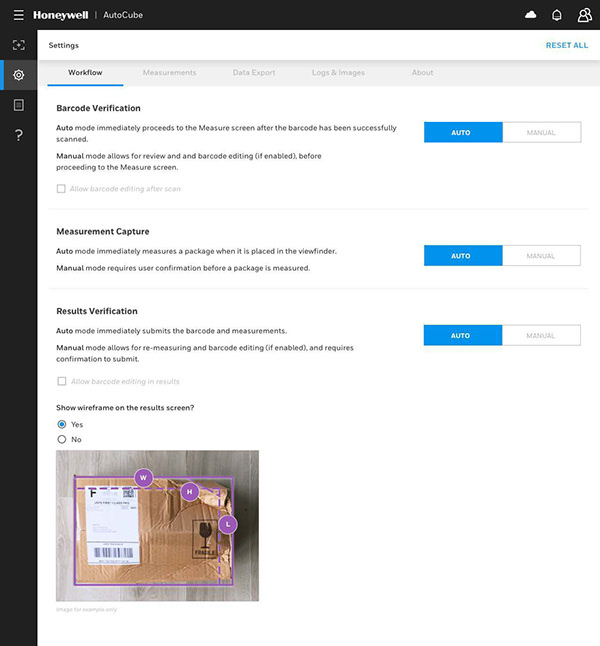Select Yes for show wireframe
The image size is (600, 646).
[62, 424]
